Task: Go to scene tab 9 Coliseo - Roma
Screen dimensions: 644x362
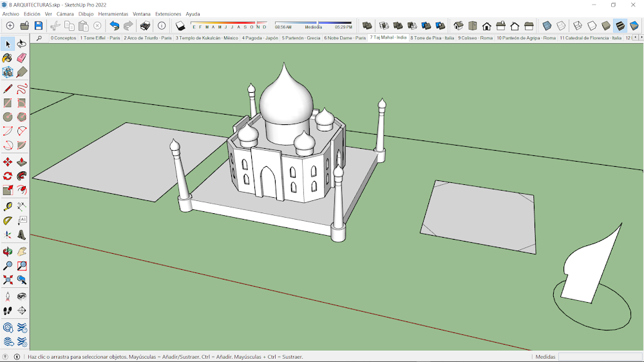Action: (475, 38)
